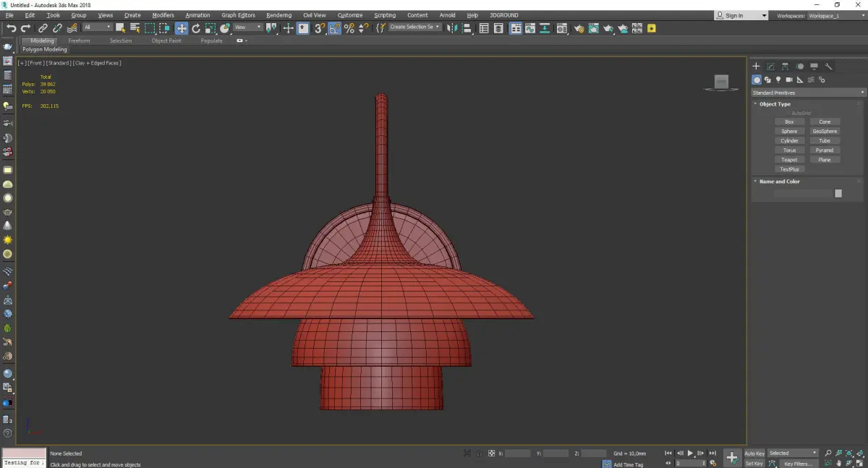Click the Mirror tool icon

451,28
